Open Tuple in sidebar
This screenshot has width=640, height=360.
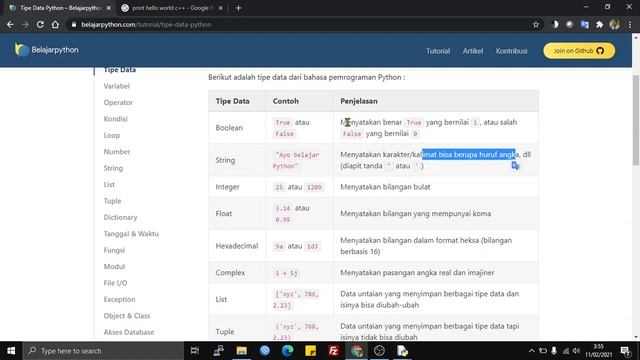click(112, 201)
